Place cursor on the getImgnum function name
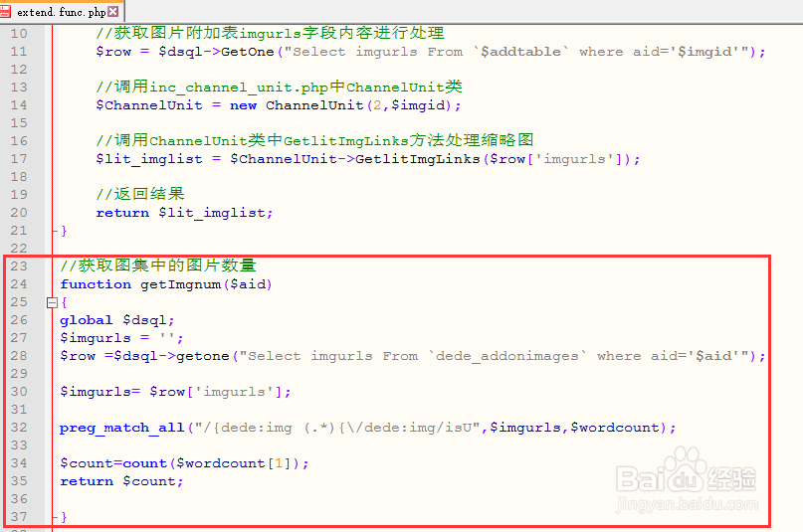The width and height of the screenshot is (803, 532). [181, 284]
